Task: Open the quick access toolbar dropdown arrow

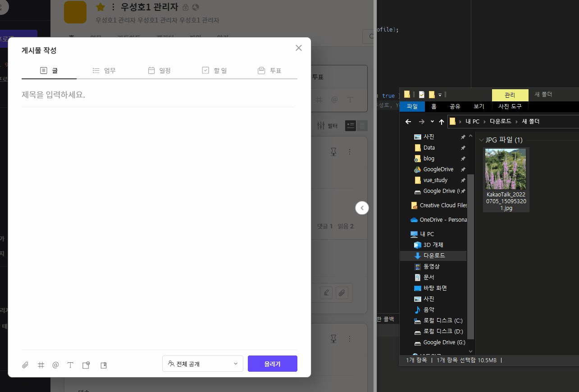Action: click(x=440, y=95)
